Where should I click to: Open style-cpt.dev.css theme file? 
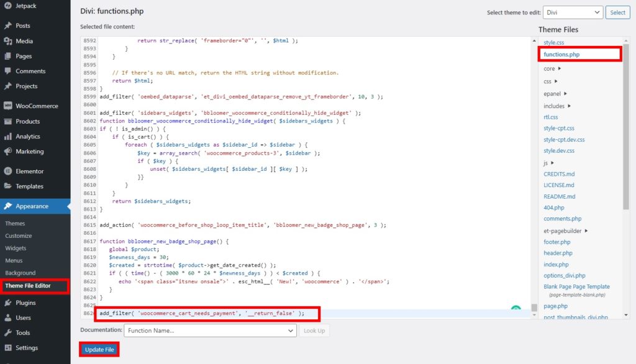(x=564, y=140)
